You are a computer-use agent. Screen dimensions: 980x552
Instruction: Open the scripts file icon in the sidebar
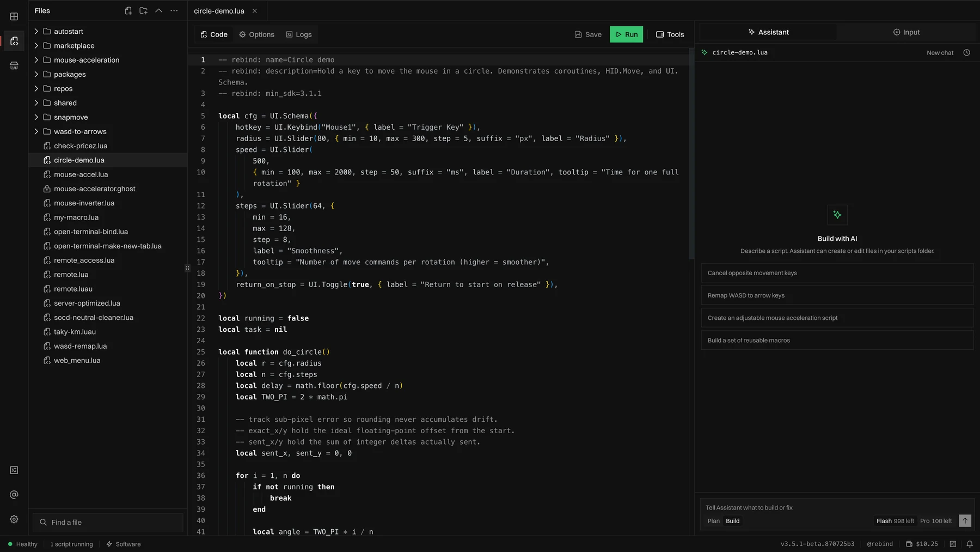tap(14, 41)
